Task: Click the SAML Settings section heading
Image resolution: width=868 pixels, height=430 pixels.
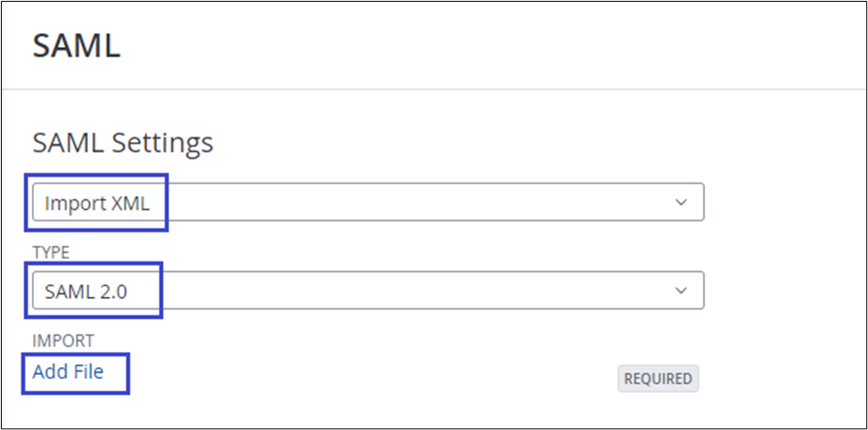Action: click(122, 142)
